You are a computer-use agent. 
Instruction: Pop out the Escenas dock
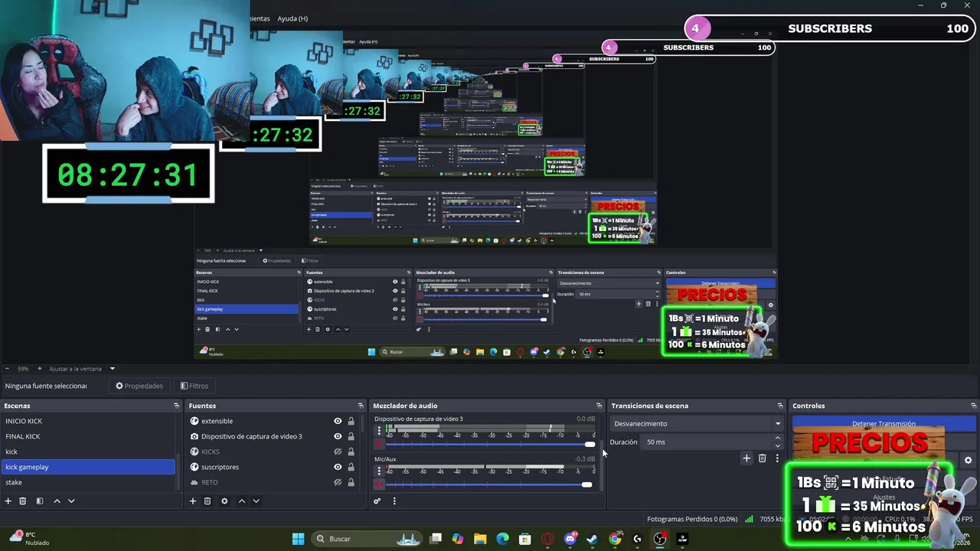176,406
